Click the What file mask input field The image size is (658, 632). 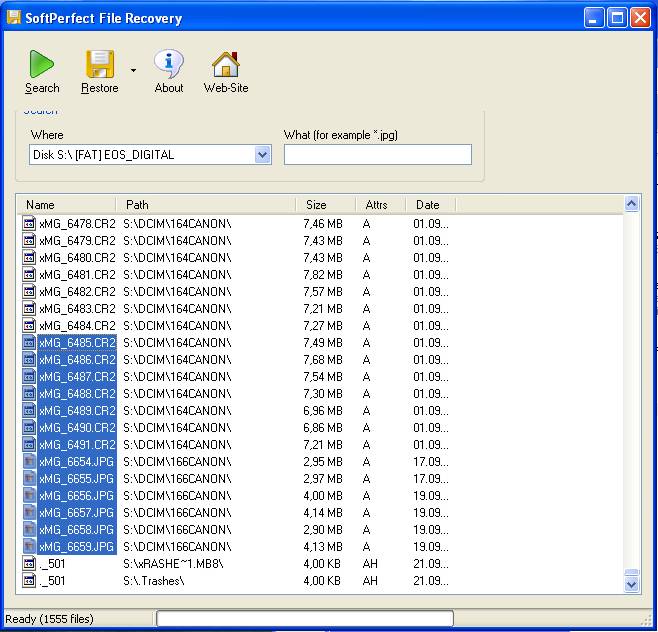click(x=377, y=155)
